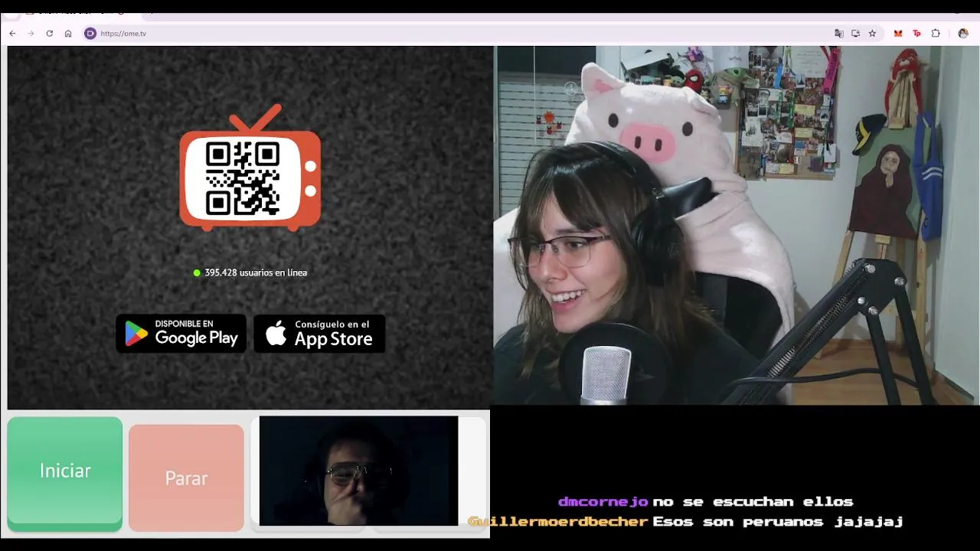
Task: Click the dark webcam preview thumbnail
Action: [358, 471]
